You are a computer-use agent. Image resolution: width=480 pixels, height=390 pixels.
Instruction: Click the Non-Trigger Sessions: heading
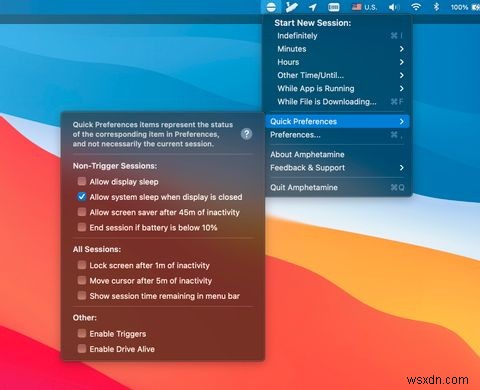coord(115,166)
